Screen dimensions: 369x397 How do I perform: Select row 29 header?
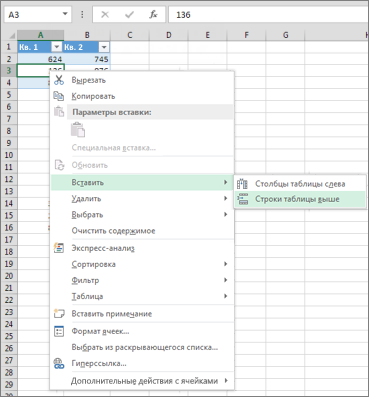pos(9,384)
